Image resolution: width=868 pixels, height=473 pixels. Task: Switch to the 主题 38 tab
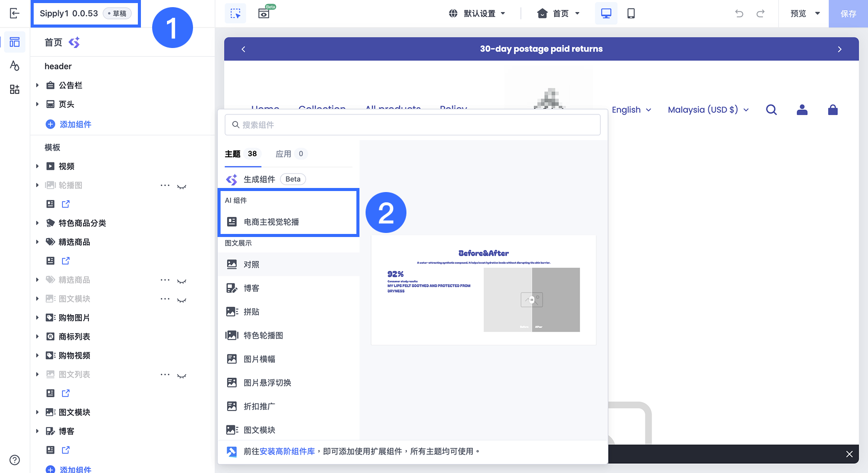coord(243,154)
